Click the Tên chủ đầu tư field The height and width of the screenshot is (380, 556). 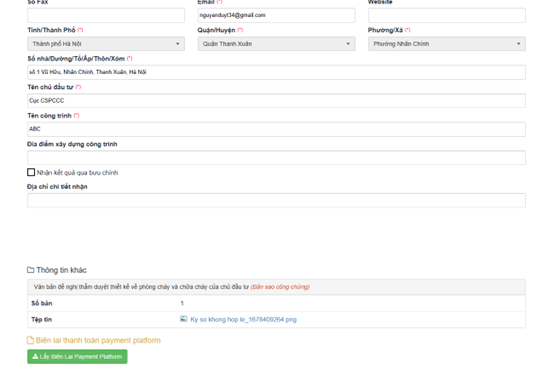[276, 101]
